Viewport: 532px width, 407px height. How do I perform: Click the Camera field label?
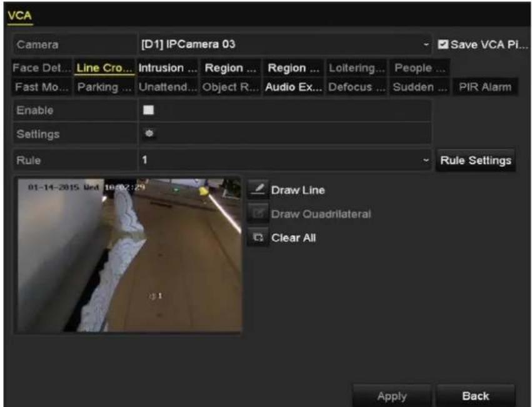(x=38, y=44)
